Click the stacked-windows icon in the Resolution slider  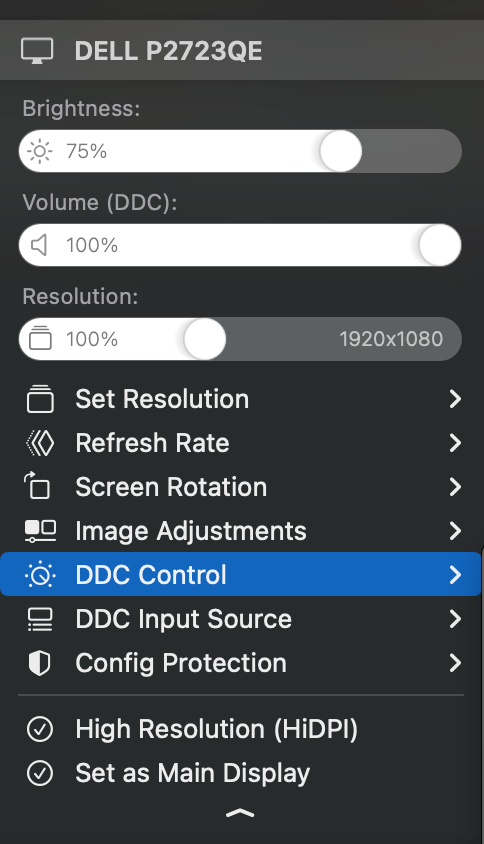point(40,339)
